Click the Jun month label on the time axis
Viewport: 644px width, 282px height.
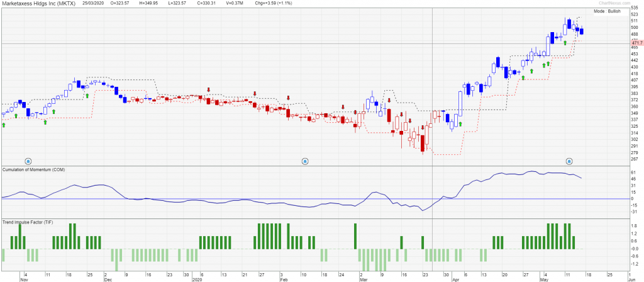tap(633, 279)
